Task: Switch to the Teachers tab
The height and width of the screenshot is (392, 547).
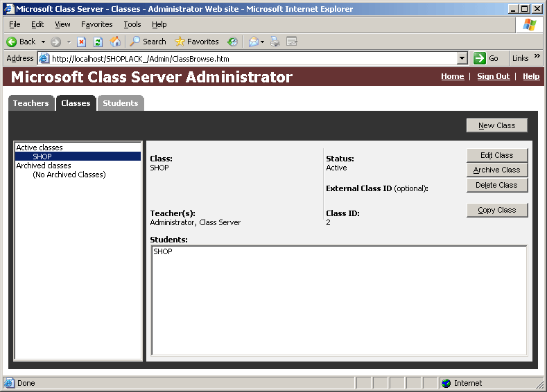Action: (31, 103)
